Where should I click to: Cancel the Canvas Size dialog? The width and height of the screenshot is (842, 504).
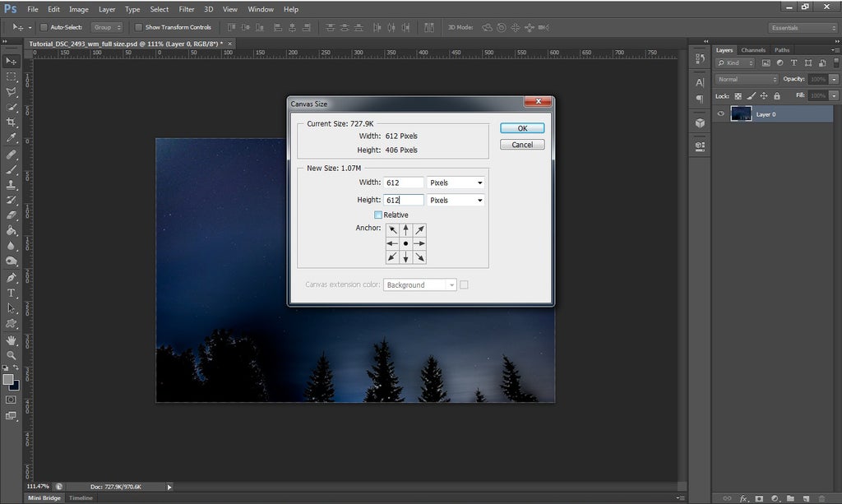pos(522,144)
